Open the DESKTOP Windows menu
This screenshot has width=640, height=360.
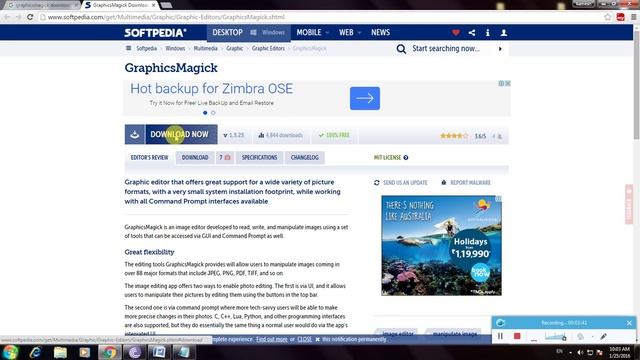pos(249,33)
